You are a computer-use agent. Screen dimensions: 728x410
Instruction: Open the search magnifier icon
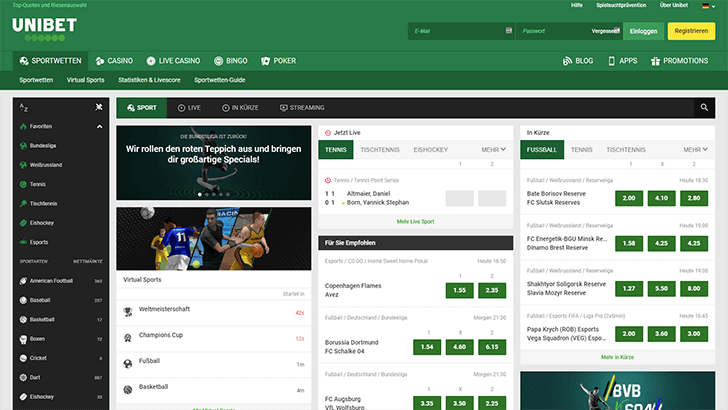704,108
